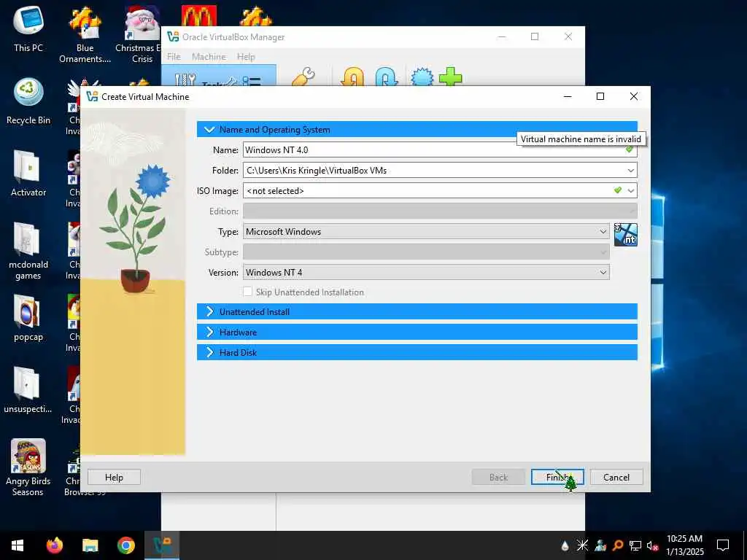The width and height of the screenshot is (747, 560).
Task: Select the Blue Ornaments desktop icon
Action: [x=85, y=35]
